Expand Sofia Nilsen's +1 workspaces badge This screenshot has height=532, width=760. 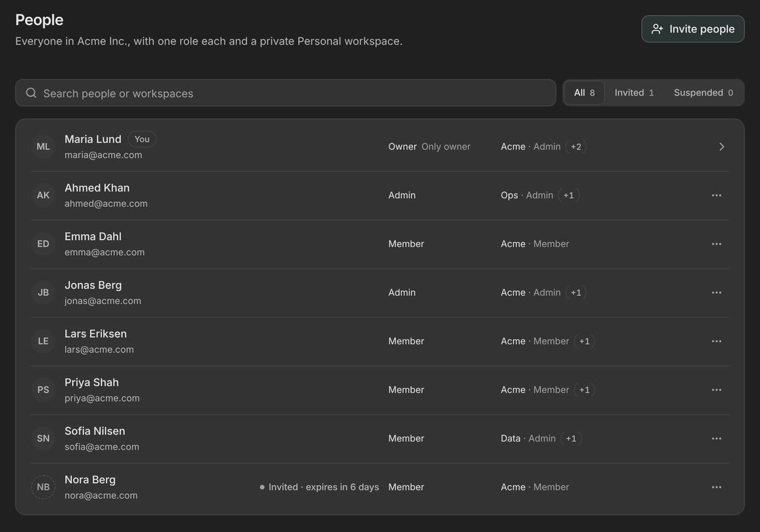point(571,438)
